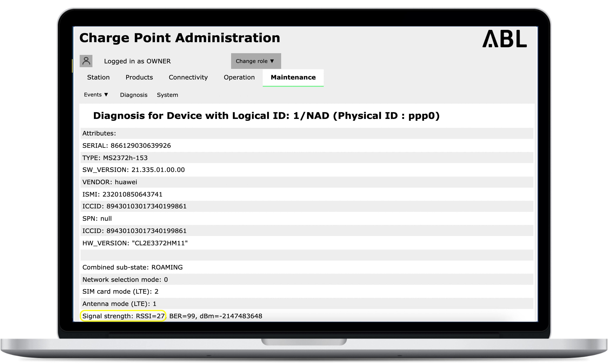Open the Station tab
The height and width of the screenshot is (364, 608).
98,77
